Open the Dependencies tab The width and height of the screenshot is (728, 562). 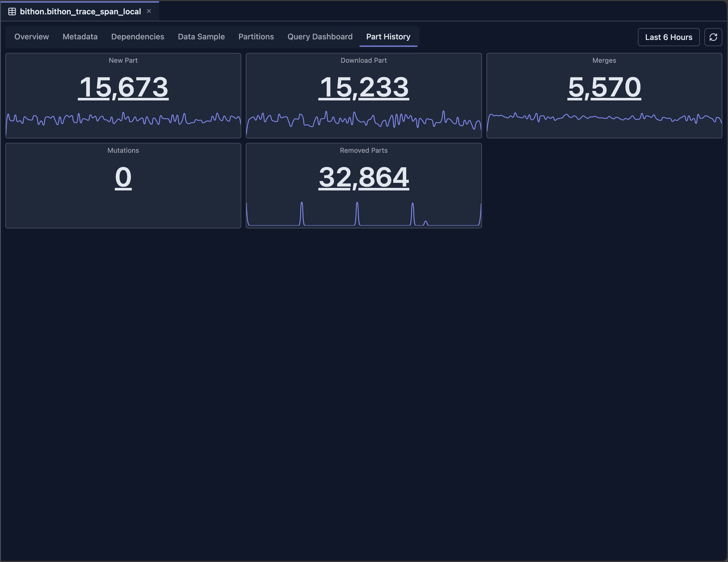coord(137,37)
